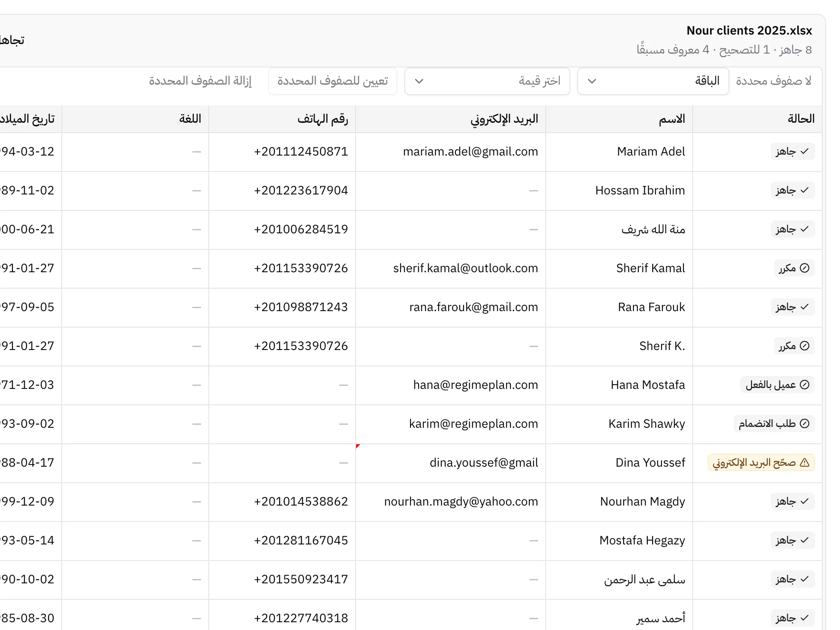Click the صحّح البريد الإلكتروني warning badge
This screenshot has width=840, height=630.
(761, 463)
